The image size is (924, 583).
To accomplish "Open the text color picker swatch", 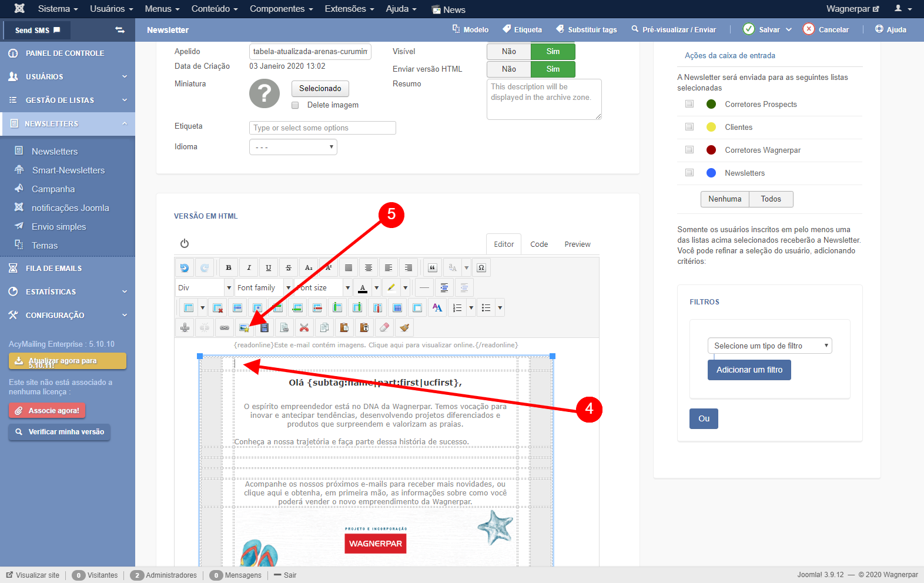I will (363, 288).
